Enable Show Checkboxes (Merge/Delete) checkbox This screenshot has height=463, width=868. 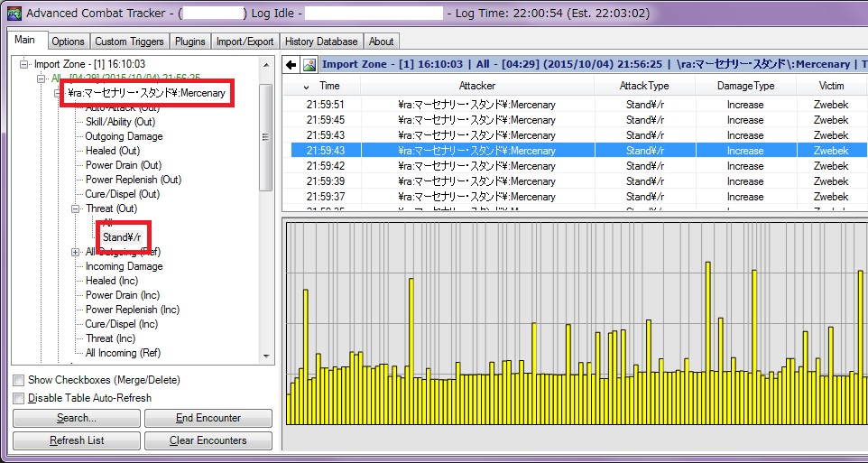[19, 380]
